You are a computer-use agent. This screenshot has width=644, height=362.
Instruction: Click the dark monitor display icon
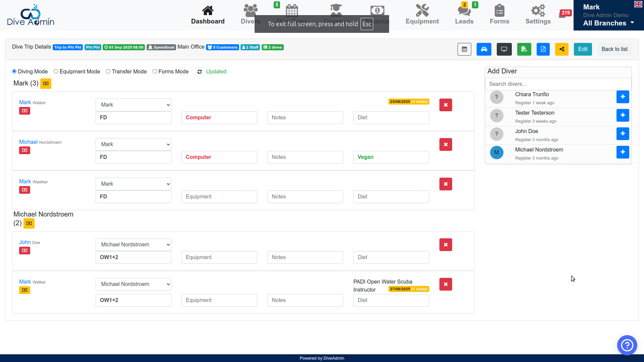504,49
